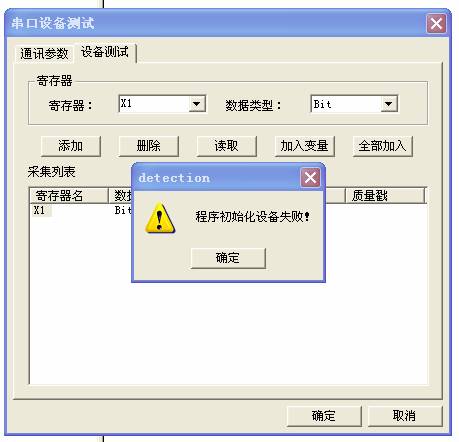Click the 删除 button
Screen dimensions: 459x442
pyautogui.click(x=149, y=146)
